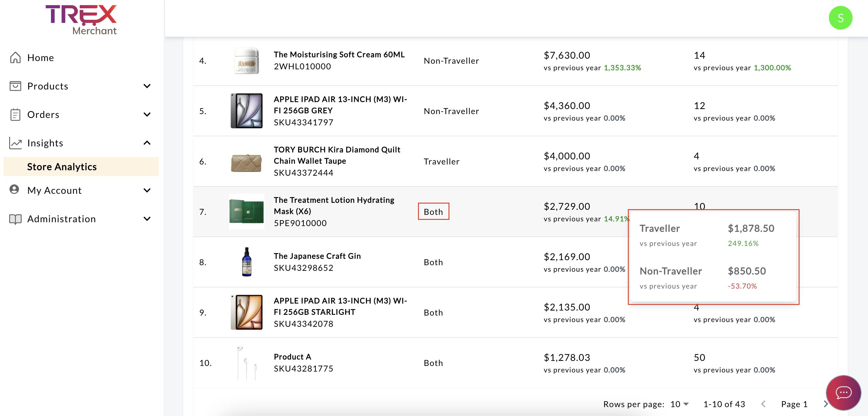This screenshot has width=868, height=416.
Task: Click the iPad Air GREY thumbnail
Action: pos(247,111)
